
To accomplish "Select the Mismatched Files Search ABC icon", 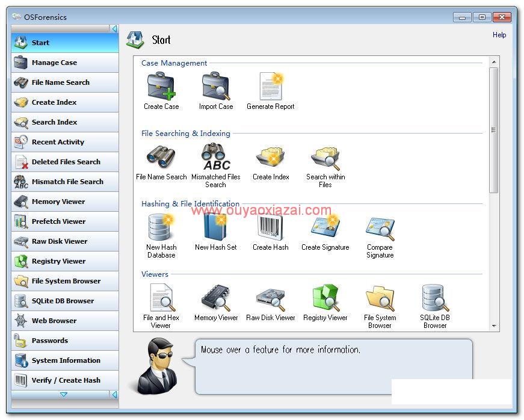I will coord(216,156).
